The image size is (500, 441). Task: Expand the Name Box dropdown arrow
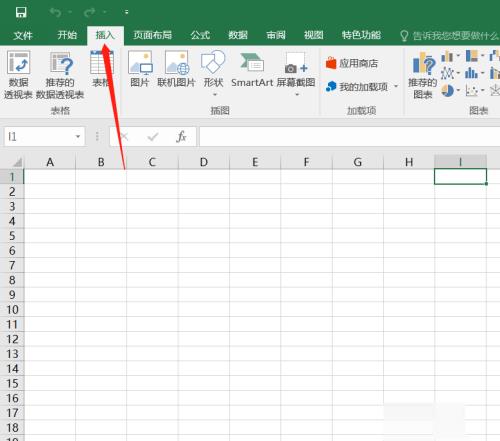click(78, 136)
